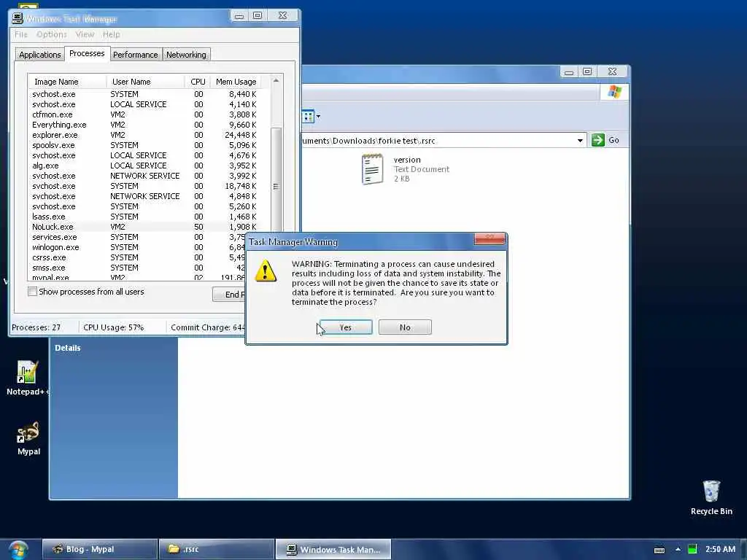Sort processes by Image Name column
This screenshot has height=560, width=747.
click(x=67, y=82)
